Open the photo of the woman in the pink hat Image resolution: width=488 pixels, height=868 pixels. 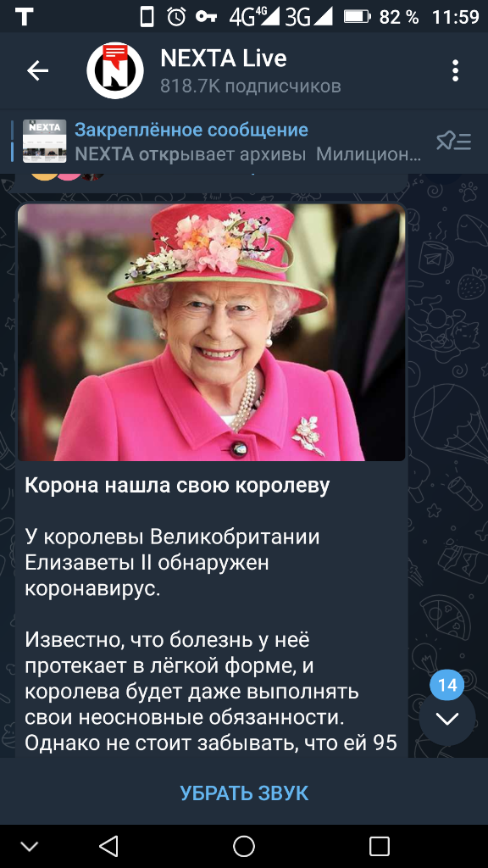coord(211,332)
